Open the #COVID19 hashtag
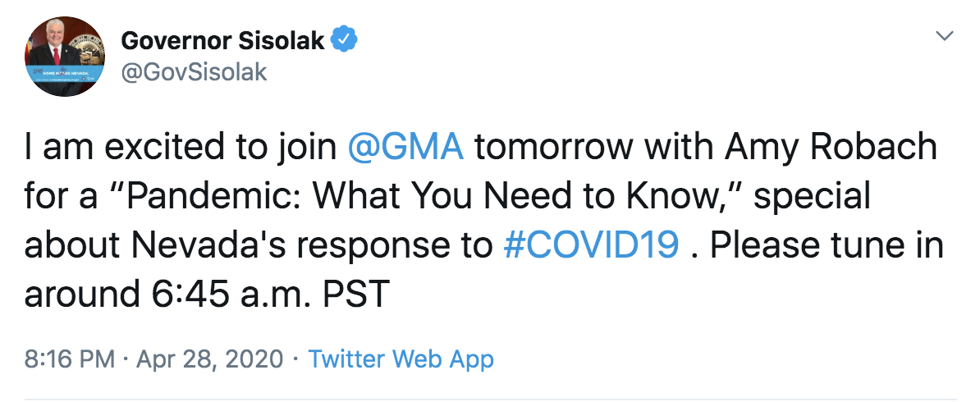Screen dimensions: 980x402 [x=591, y=245]
